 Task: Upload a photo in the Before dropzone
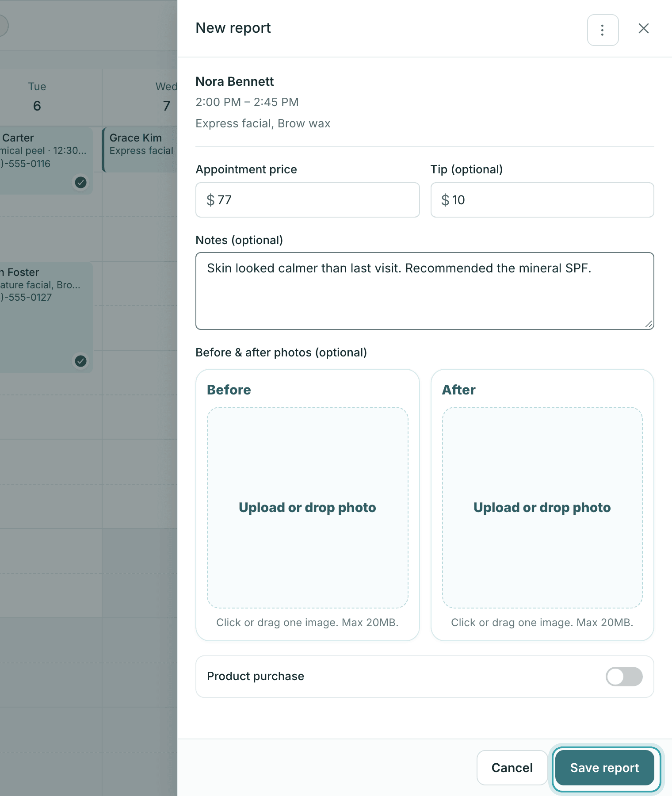(307, 508)
